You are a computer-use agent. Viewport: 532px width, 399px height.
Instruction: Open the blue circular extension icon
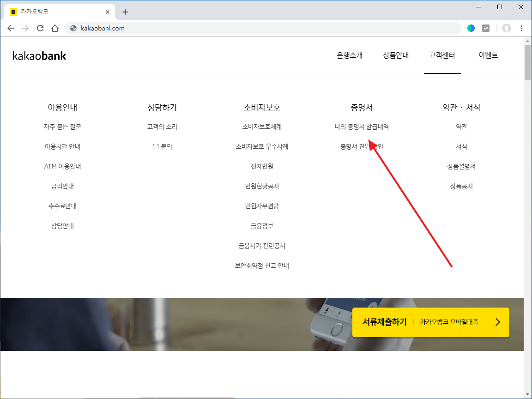(x=471, y=28)
